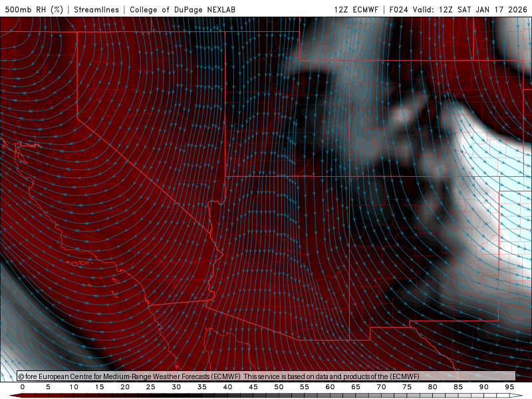Click the "75" colorbar label
The width and height of the screenshot is (532, 399).
pyautogui.click(x=407, y=387)
